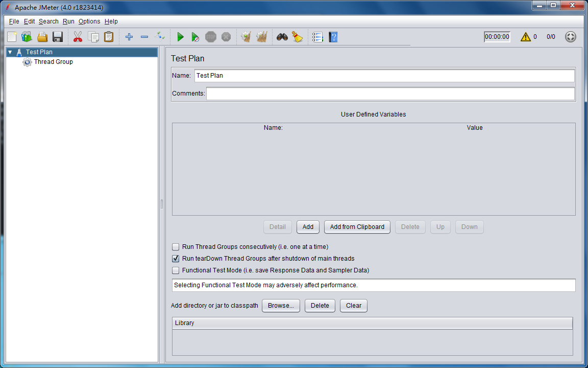Open the Edit menu
588x368 pixels.
point(29,21)
